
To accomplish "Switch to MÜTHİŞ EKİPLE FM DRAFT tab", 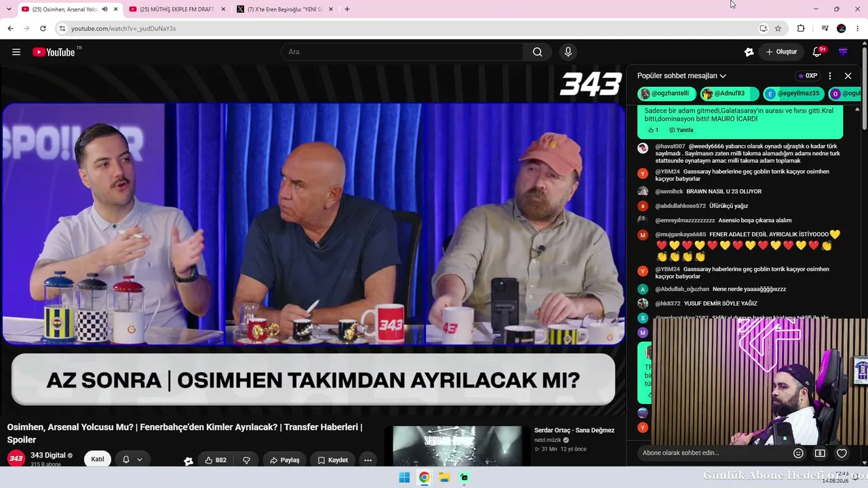I will pos(176,9).
